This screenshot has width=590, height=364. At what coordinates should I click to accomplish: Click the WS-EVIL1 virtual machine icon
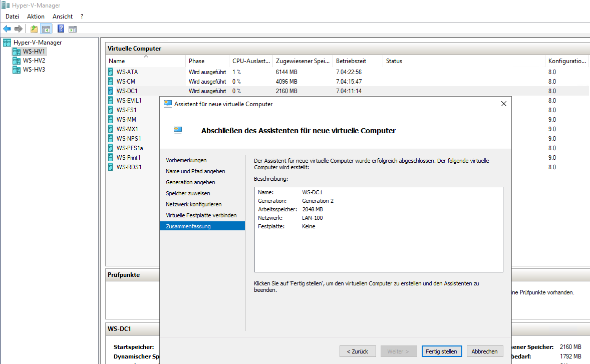[111, 101]
